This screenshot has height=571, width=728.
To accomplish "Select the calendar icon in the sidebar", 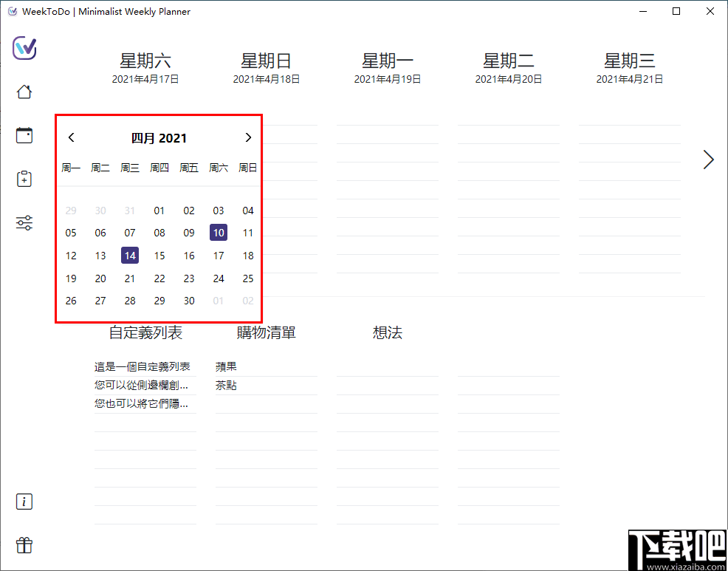I will [24, 134].
